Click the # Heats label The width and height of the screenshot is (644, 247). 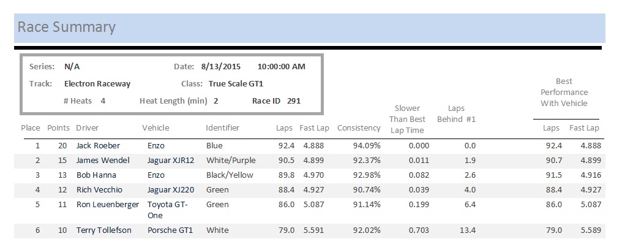[x=78, y=101]
